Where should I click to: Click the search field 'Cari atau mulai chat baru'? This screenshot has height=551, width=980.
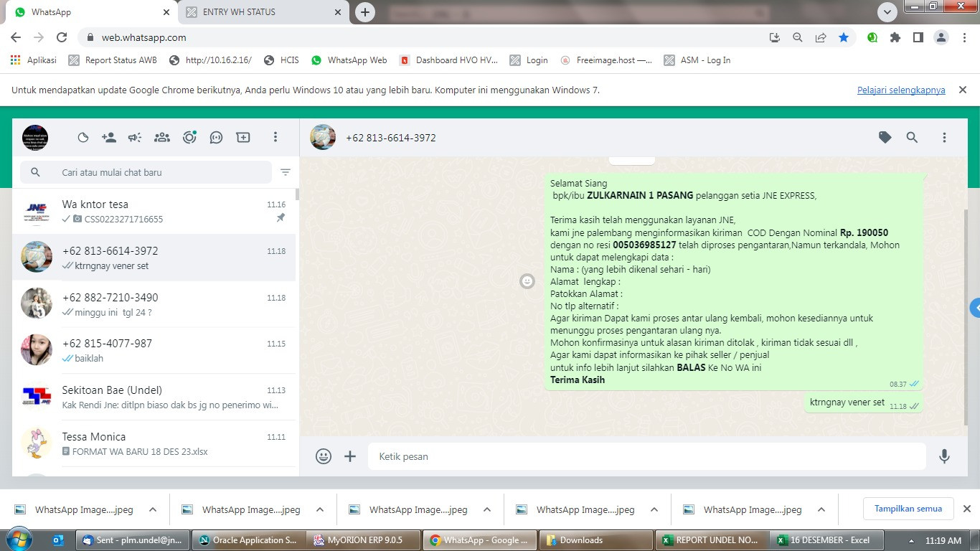tap(146, 172)
